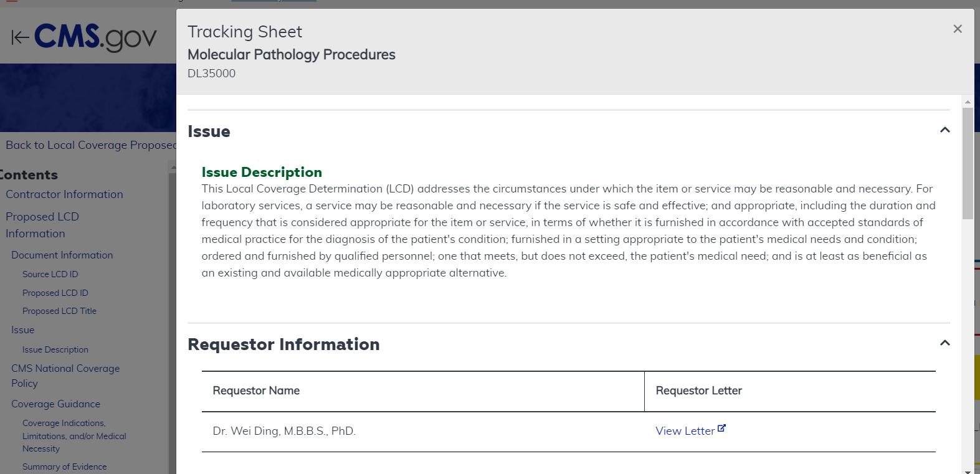
Task: Open Summary of Evidence sidebar link
Action: pos(64,467)
